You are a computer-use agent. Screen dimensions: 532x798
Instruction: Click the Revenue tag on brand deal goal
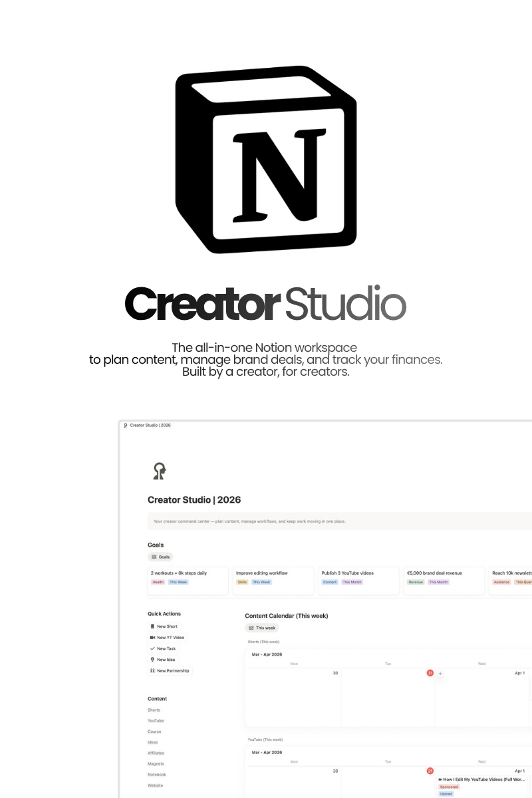click(416, 582)
